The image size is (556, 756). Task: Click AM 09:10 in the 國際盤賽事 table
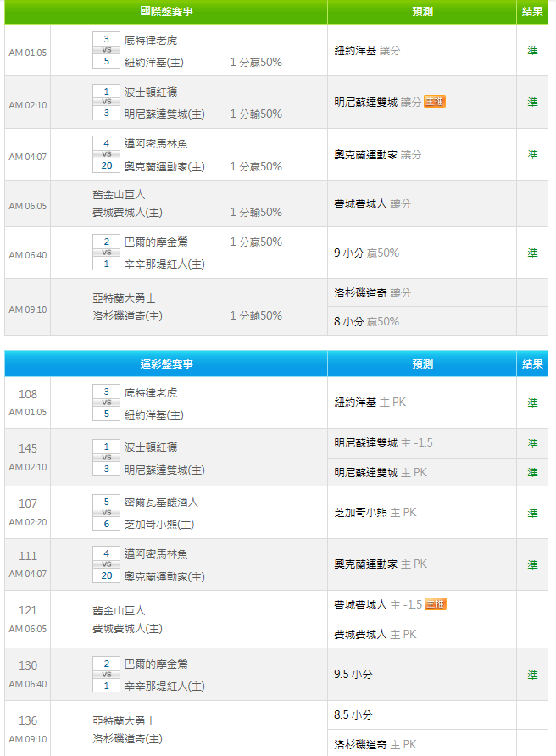[x=27, y=309]
